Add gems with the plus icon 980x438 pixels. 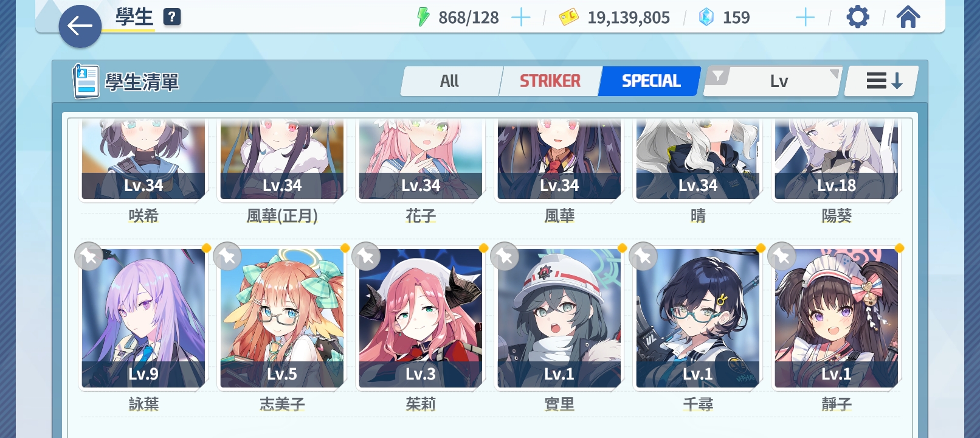tap(805, 18)
